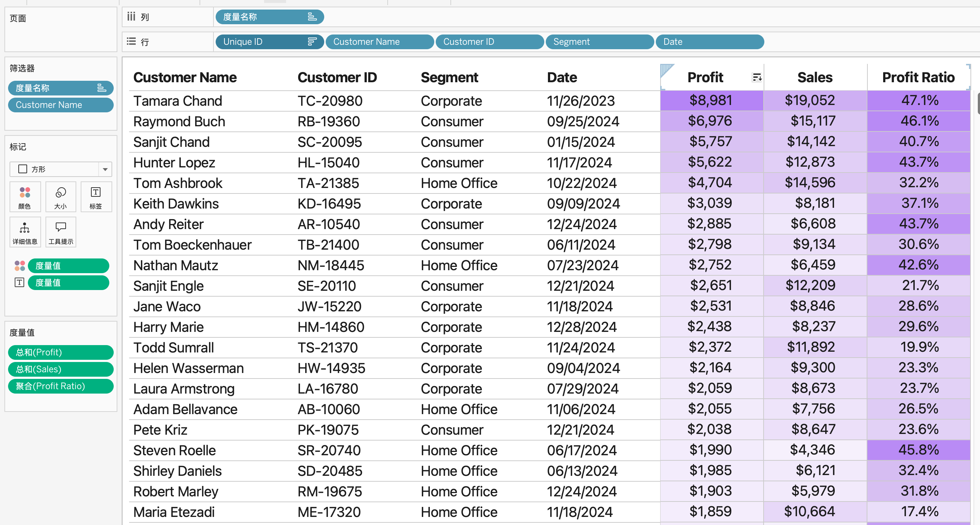Select the 聚合(Profit Ratio) measure value pill
Image resolution: width=980 pixels, height=525 pixels.
[61, 386]
